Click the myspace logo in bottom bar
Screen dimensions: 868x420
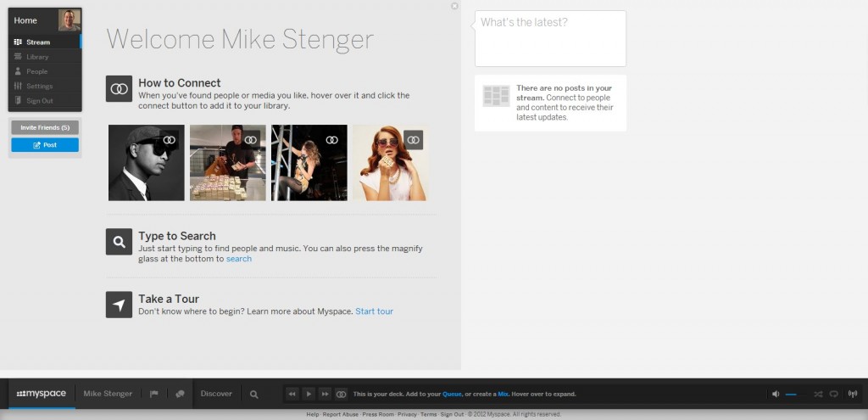[x=42, y=394]
